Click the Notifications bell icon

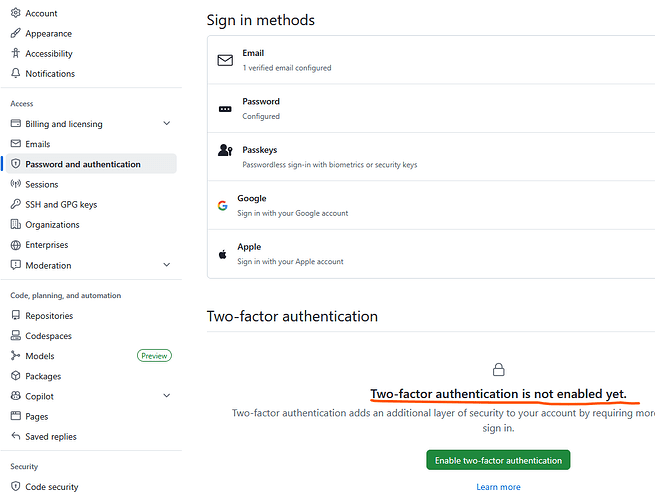coord(15,73)
